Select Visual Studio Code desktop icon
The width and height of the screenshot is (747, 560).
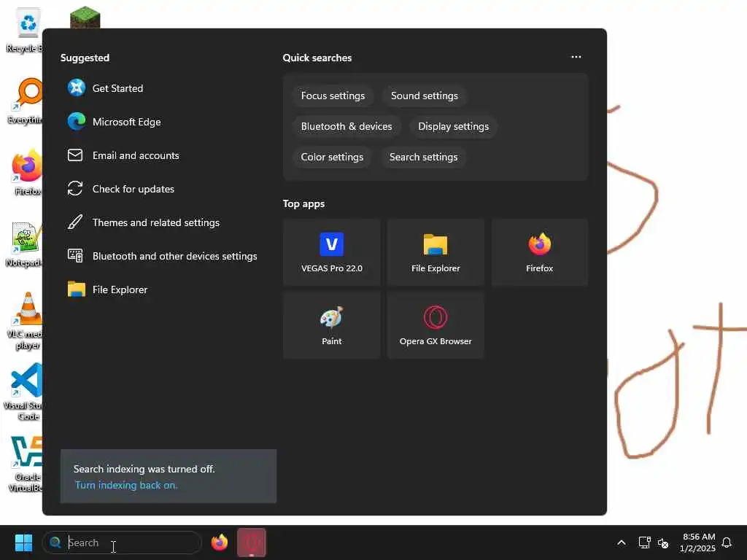tap(24, 392)
